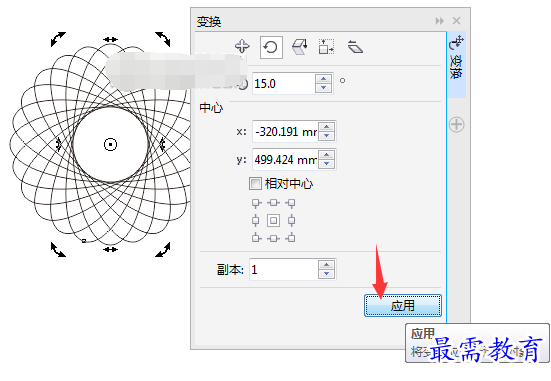551x381 pixels.
Task: Click the 变换 panel title
Action: point(209,22)
